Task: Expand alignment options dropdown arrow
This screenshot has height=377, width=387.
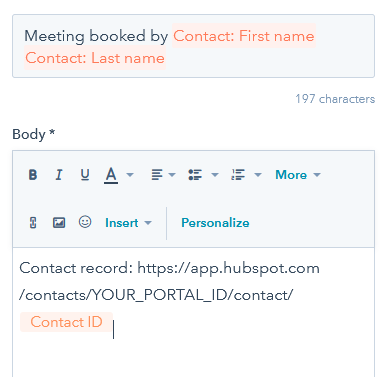Action: point(172,175)
